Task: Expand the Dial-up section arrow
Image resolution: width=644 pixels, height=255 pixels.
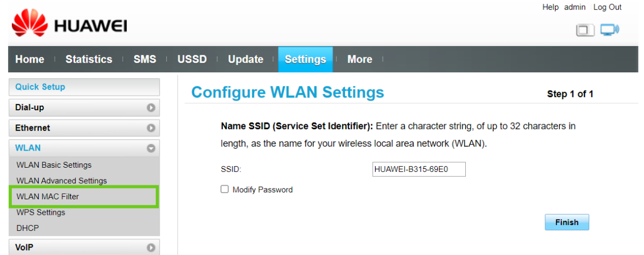Action: (151, 108)
